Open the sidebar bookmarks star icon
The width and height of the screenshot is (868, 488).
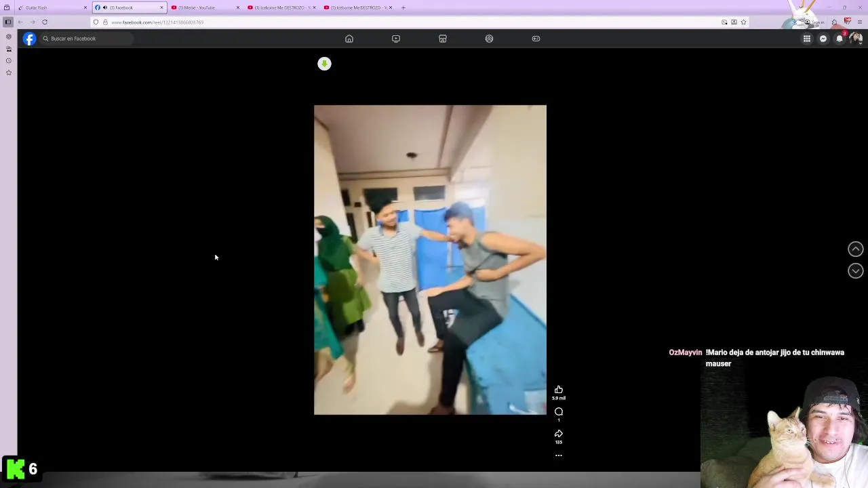click(9, 73)
